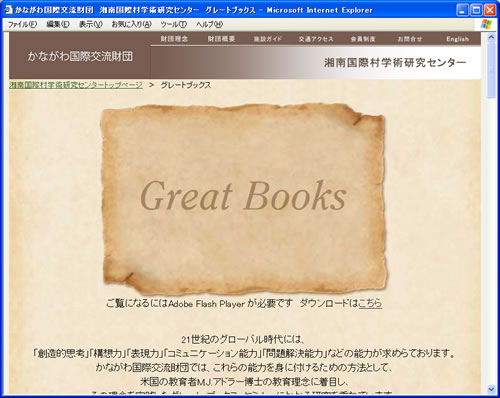The height and width of the screenshot is (398, 500).
Task: Go to the 財団概要 page
Action: coord(221,39)
